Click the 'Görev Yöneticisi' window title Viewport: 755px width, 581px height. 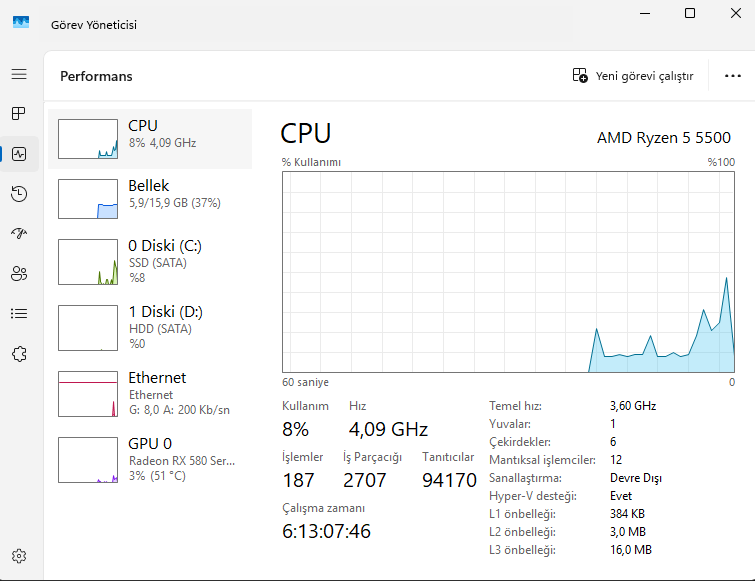pyautogui.click(x=94, y=25)
